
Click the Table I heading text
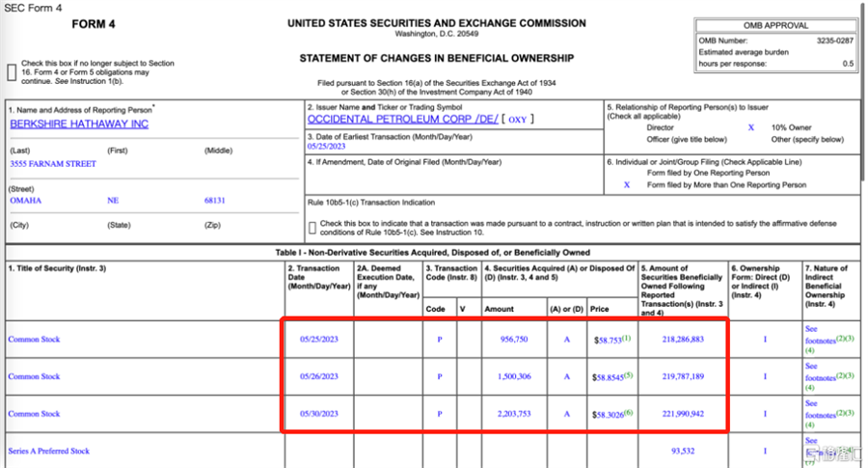(x=433, y=253)
